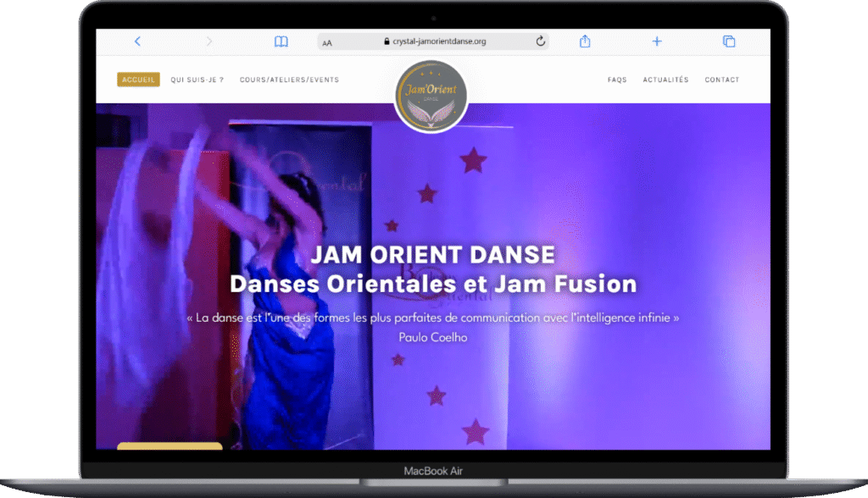Open the QUI SUIS-JE ? page
Viewport: 868px width, 498px height.
coord(197,80)
